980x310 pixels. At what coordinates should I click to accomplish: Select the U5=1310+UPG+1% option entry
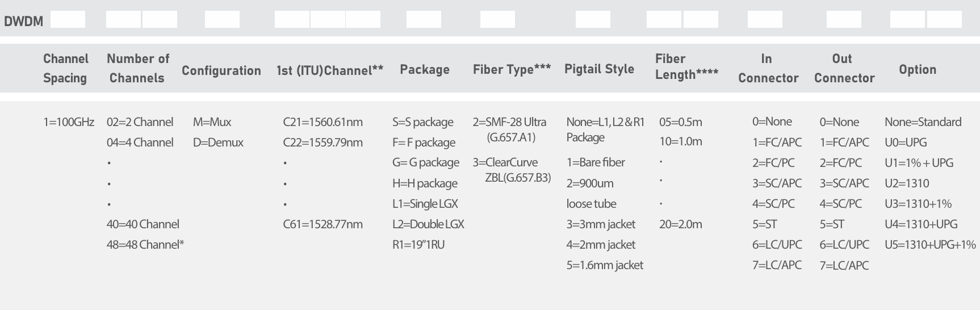tap(930, 245)
